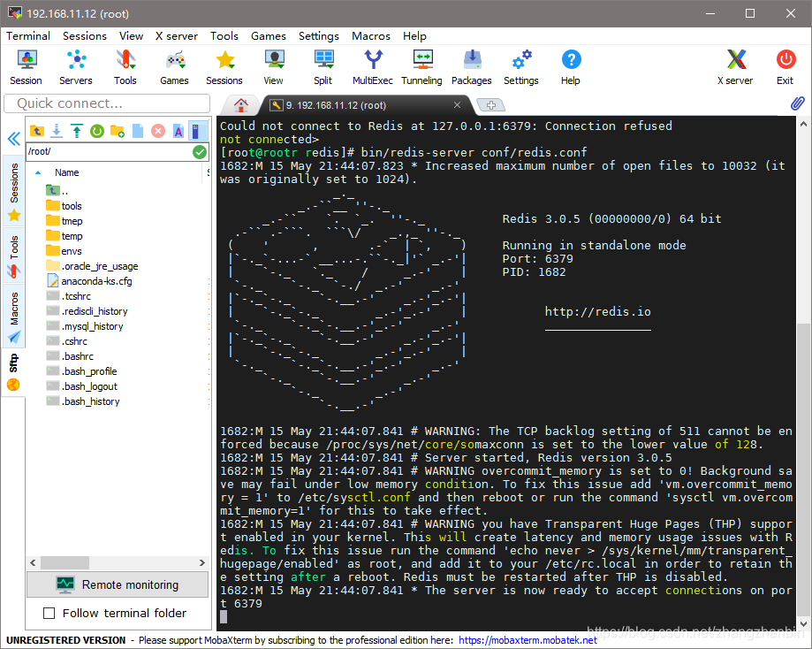Go to the home tab icon
The width and height of the screenshot is (812, 649).
[241, 105]
